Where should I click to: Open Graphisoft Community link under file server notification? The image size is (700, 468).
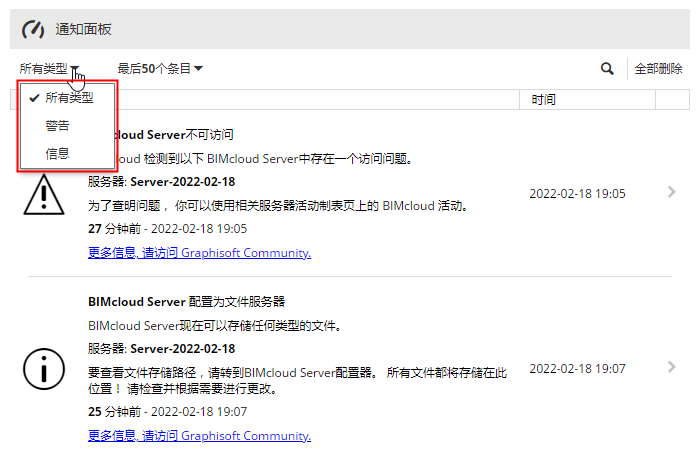200,436
